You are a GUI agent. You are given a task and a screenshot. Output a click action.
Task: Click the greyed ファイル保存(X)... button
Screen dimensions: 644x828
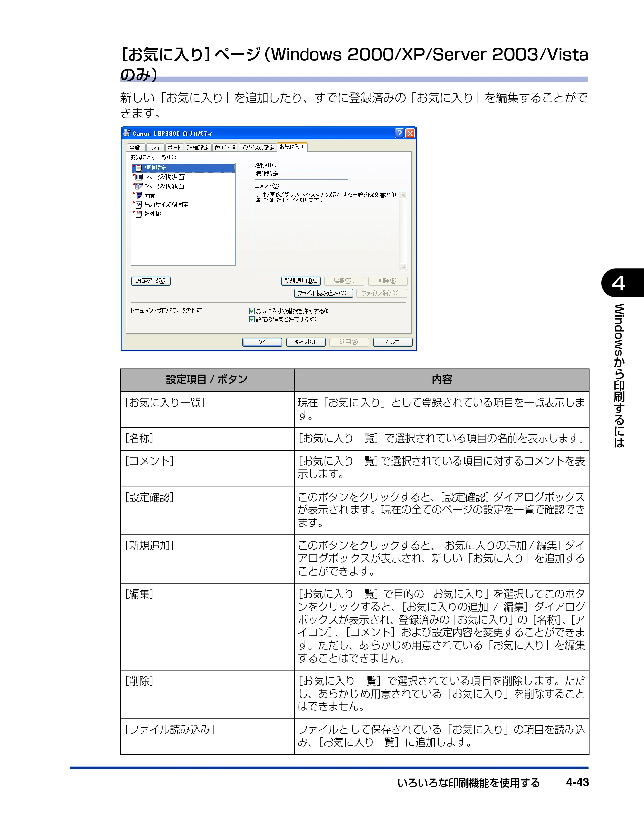coord(382,294)
